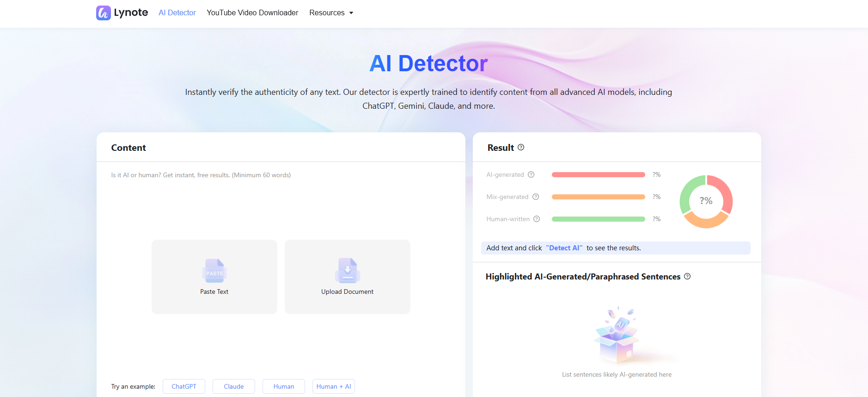Image resolution: width=868 pixels, height=397 pixels.
Task: Click the help icon beside Result heading
Action: coord(521,147)
